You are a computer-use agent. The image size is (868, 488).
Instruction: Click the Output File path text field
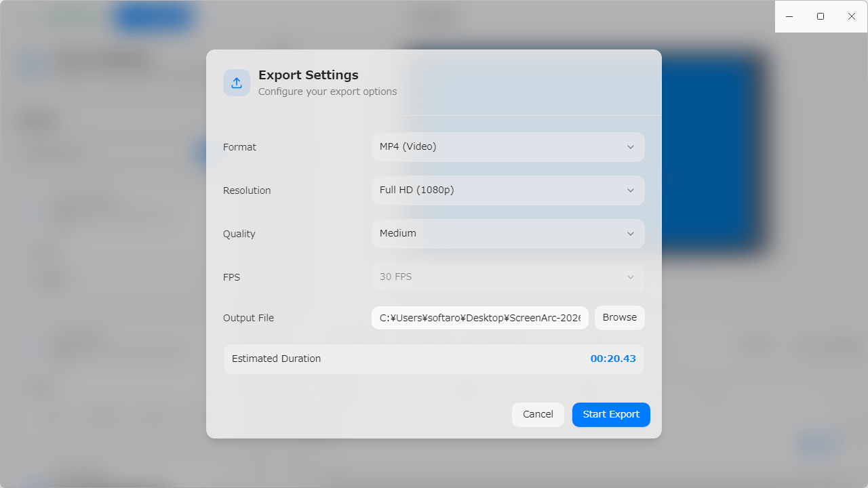coord(479,318)
